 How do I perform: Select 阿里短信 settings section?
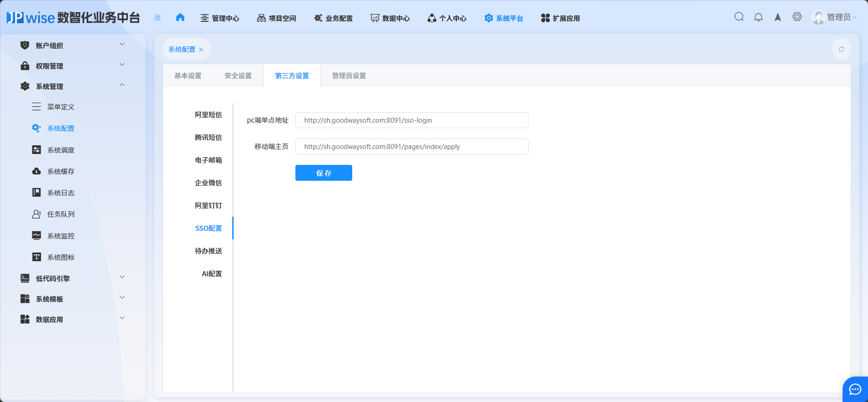[x=209, y=114]
